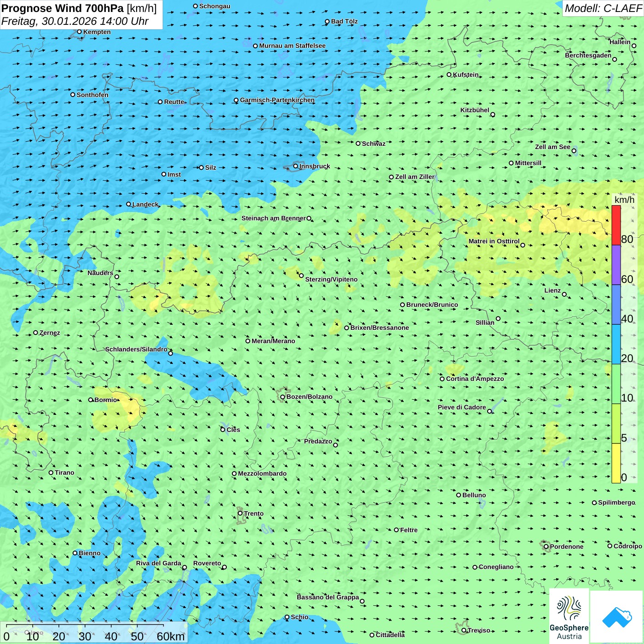
Task: Click the Kitzbühel city label
Action: [x=475, y=110]
